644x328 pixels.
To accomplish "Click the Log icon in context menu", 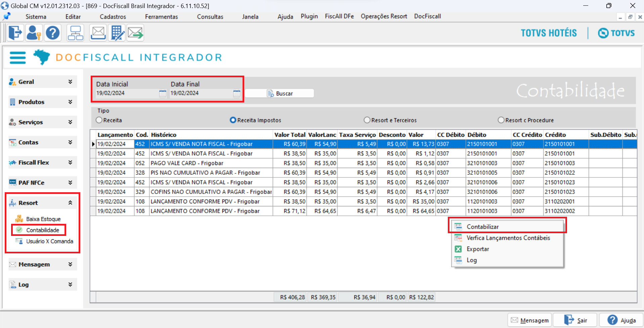I will click(x=458, y=260).
